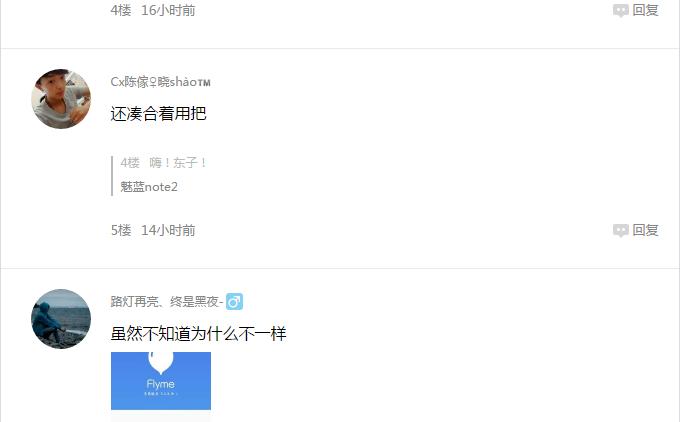Click the speech bubble icon on floor 4
This screenshot has width=680, height=422.
click(621, 10)
